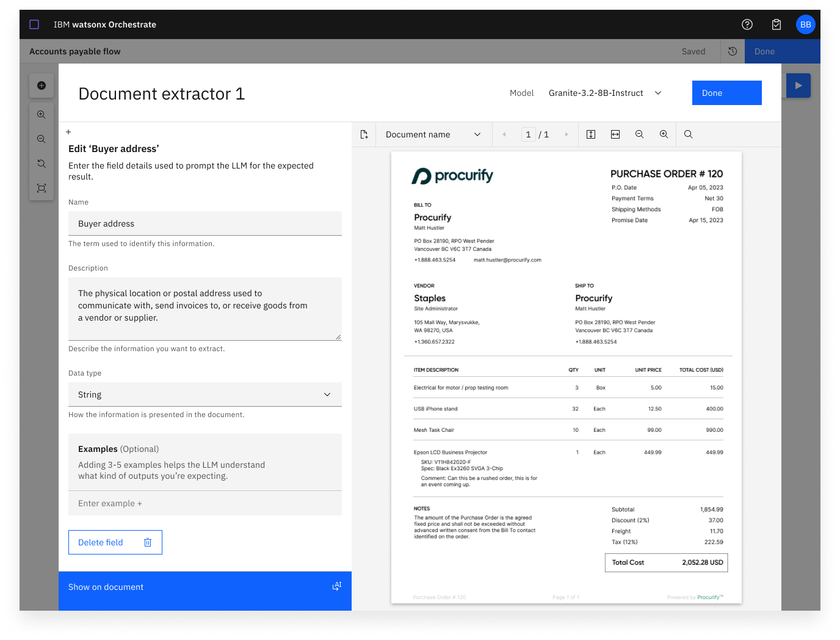
Task: Click the Saved status text
Action: [x=693, y=51]
